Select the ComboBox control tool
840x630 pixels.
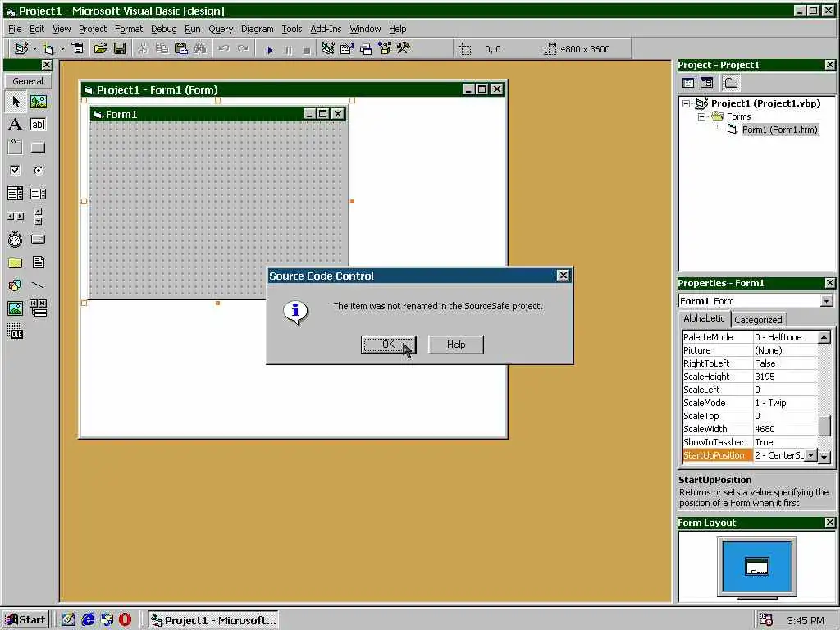pyautogui.click(x=16, y=194)
